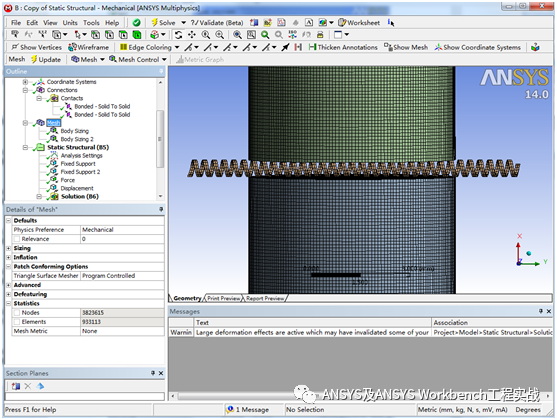Toggle Show Coordinate Systems
This screenshot has height=420, width=557.
(478, 47)
